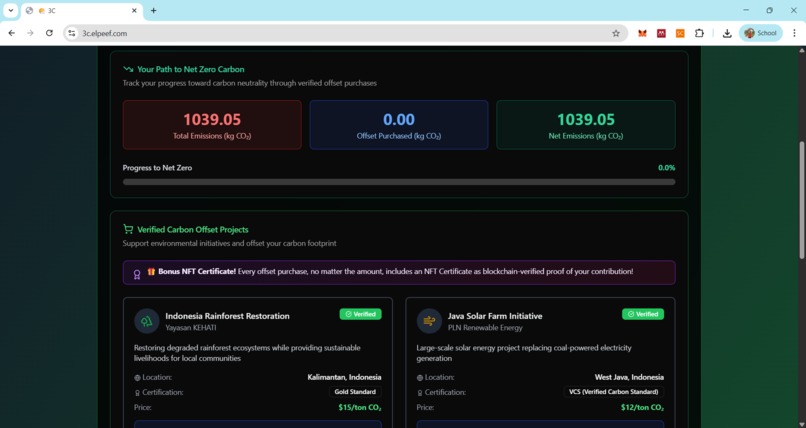Image resolution: width=806 pixels, height=428 pixels.
Task: Click the ribbon icon beside Rainforest Certification label
Action: point(137,393)
